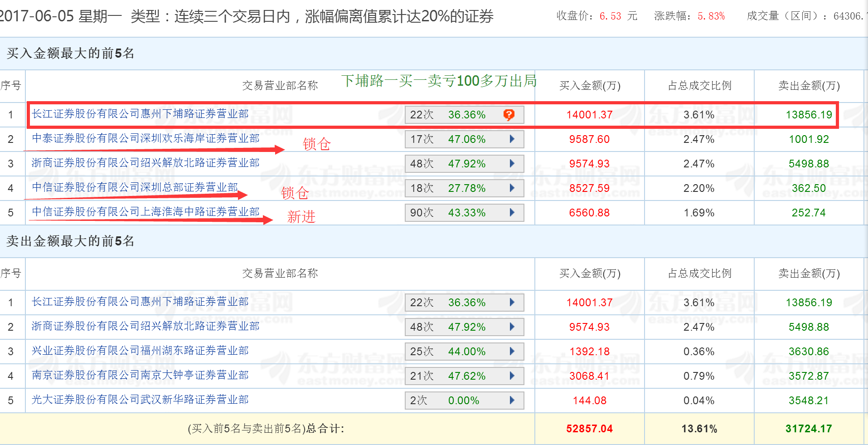Expand the 17次 47.06% arrow for 中泰证券
The height and width of the screenshot is (445, 868).
(512, 139)
